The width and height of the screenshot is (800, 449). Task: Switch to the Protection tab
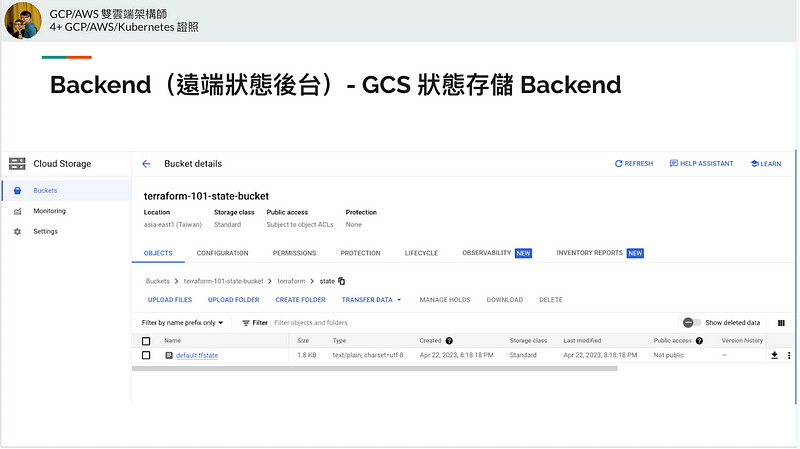point(360,253)
